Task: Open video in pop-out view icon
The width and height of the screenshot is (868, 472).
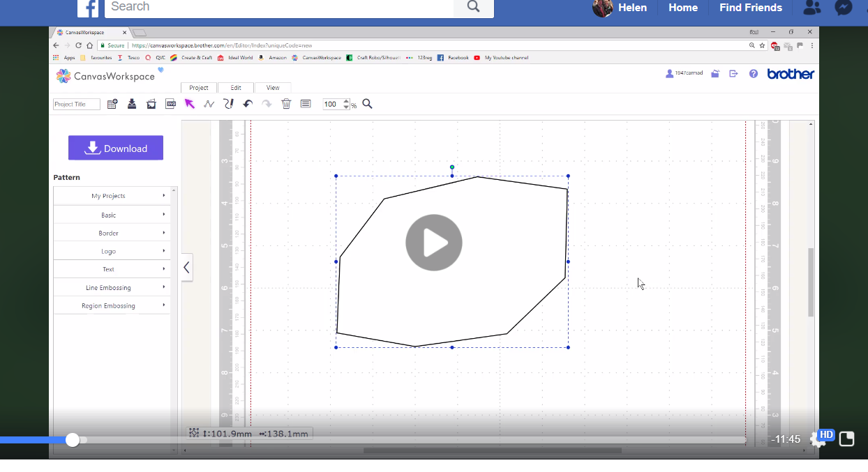Action: coord(846,439)
